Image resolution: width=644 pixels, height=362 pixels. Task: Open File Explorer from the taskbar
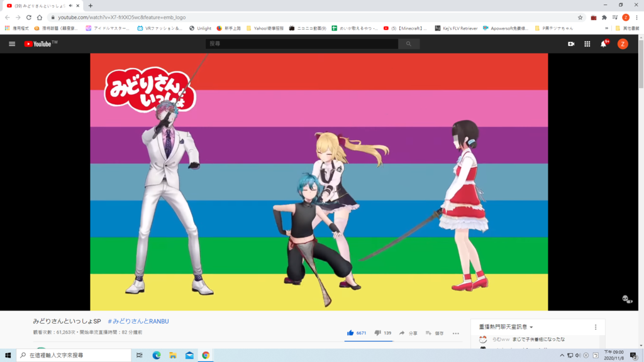(x=173, y=355)
